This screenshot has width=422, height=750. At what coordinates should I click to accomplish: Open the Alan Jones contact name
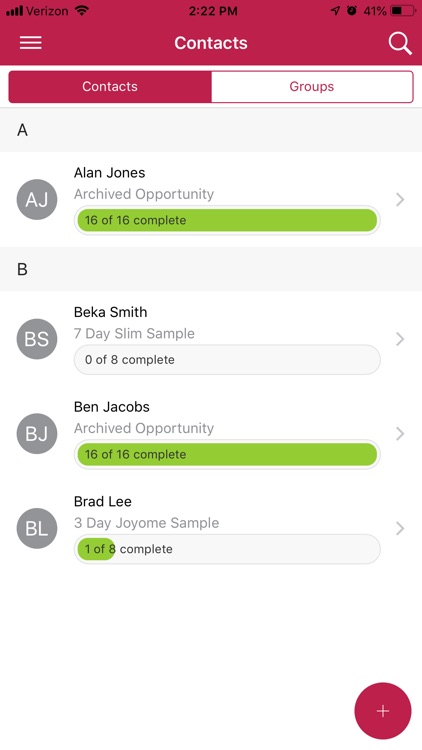tap(110, 173)
